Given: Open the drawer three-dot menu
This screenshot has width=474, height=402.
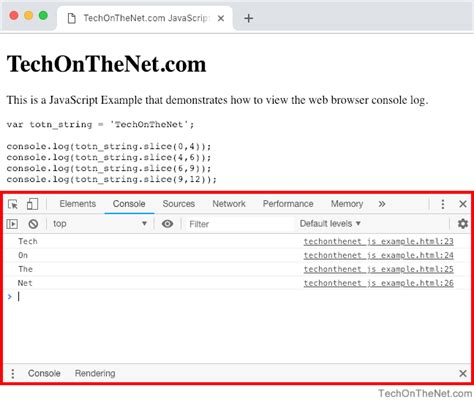Looking at the screenshot, I should coord(13,374).
